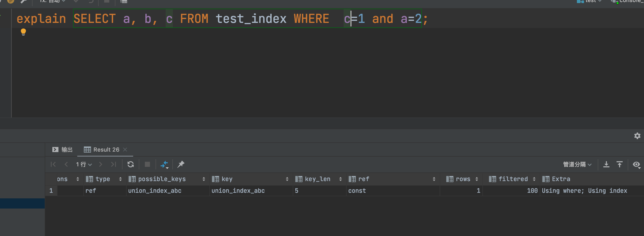Open the 1 行 page size dropdown

pos(84,165)
